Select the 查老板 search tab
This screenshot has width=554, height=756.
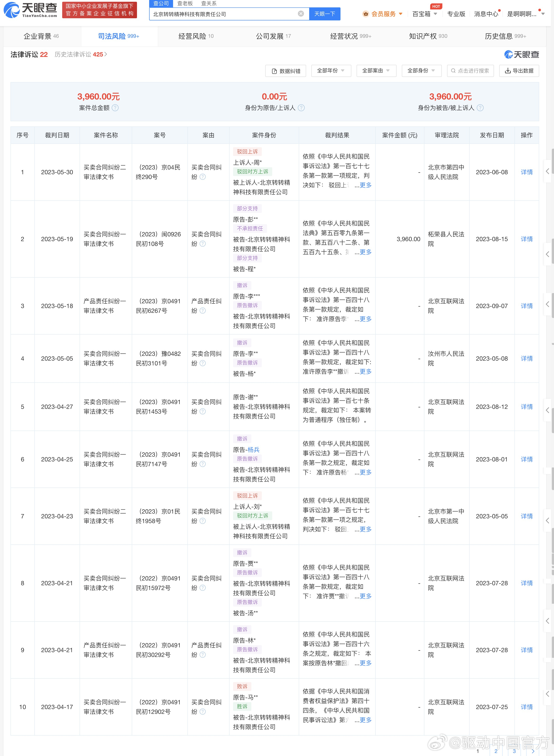click(x=185, y=3)
